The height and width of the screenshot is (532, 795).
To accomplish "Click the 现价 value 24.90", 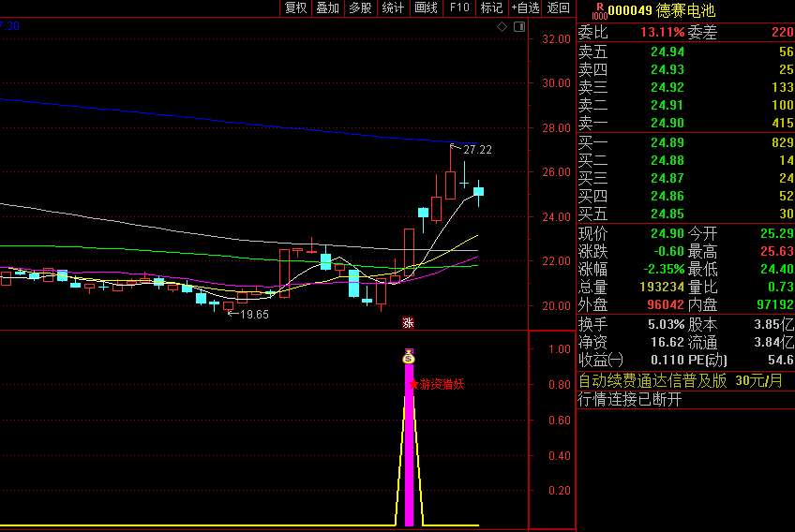I will 667,233.
